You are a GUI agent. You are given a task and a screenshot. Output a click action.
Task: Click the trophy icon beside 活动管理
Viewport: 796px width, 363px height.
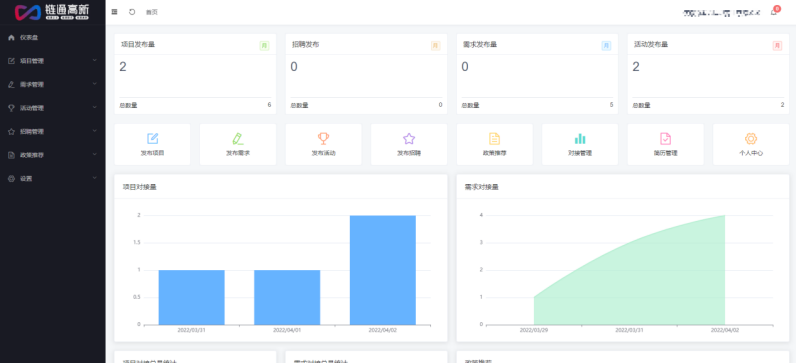tap(11, 108)
